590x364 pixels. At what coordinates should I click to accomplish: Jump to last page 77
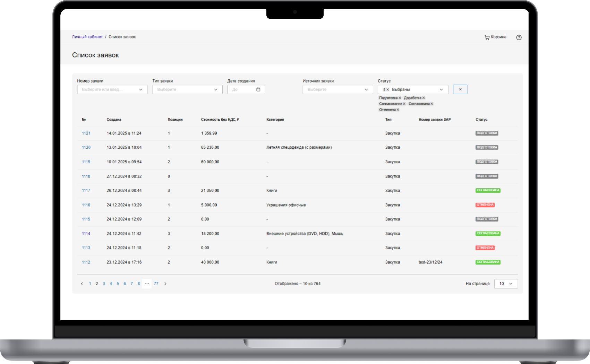tap(156, 284)
